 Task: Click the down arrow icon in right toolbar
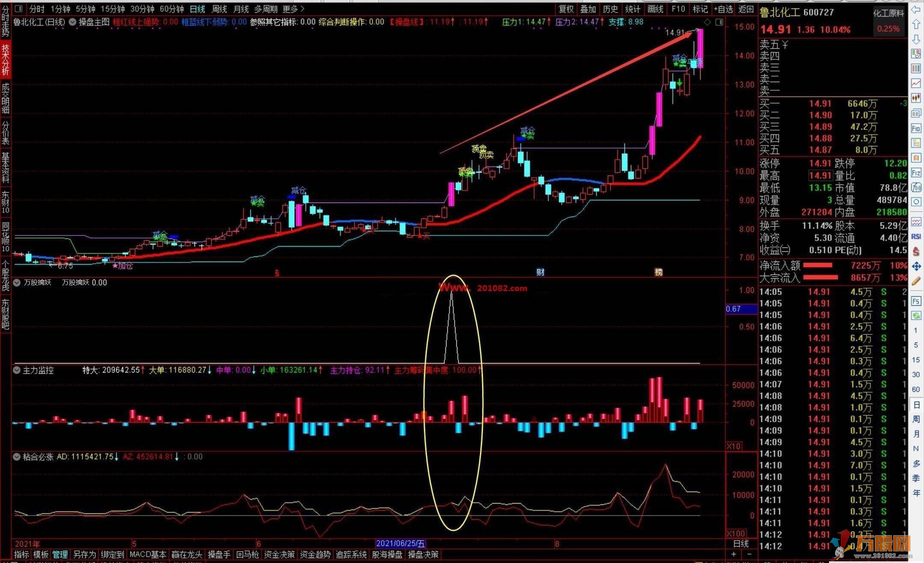coord(916,39)
